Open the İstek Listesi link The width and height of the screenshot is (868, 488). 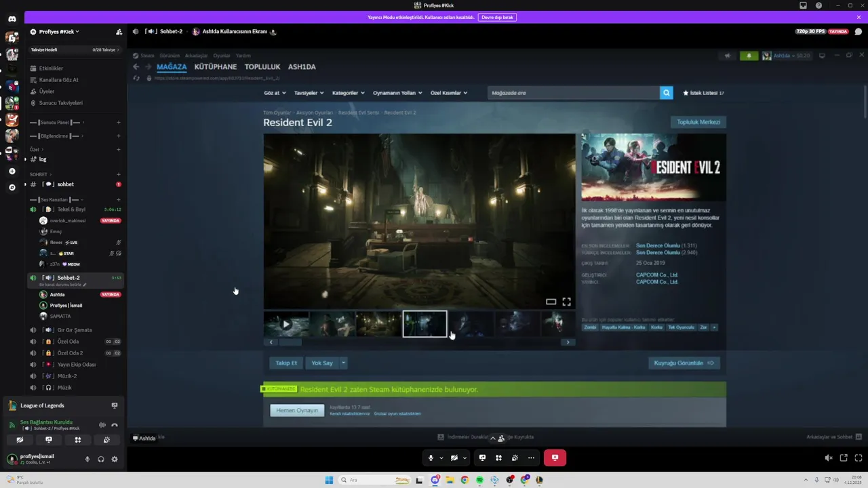point(703,93)
